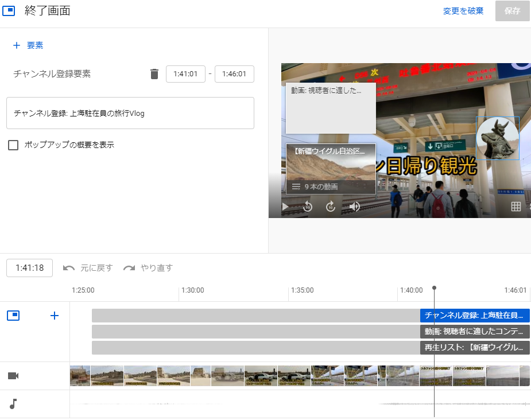
Task: Click the undo arrow icon
Action: tap(69, 268)
